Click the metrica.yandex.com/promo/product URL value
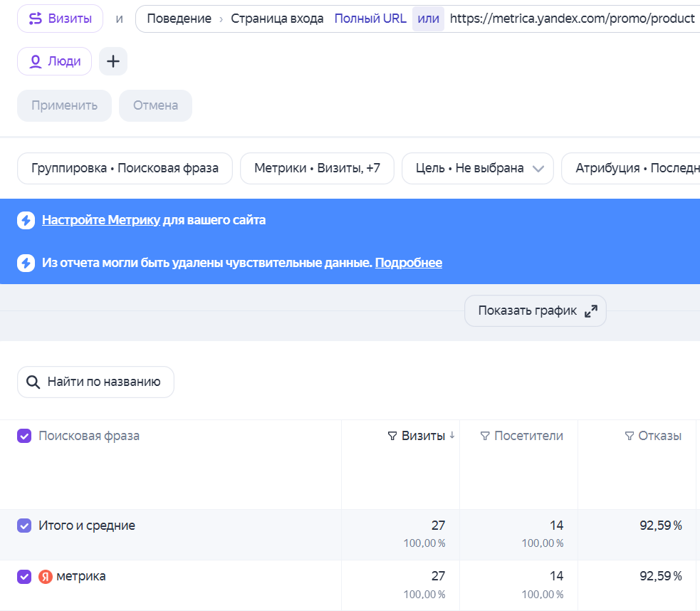The image size is (700, 611). [572, 19]
